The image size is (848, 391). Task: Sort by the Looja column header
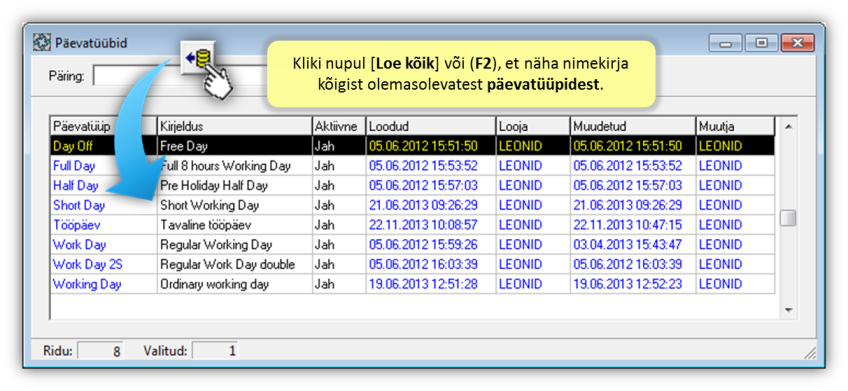(x=533, y=127)
